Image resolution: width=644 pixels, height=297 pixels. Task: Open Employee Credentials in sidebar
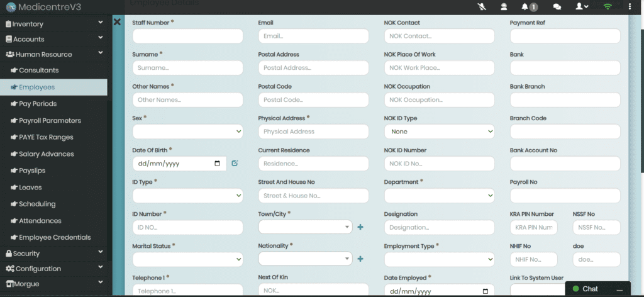coord(53,237)
